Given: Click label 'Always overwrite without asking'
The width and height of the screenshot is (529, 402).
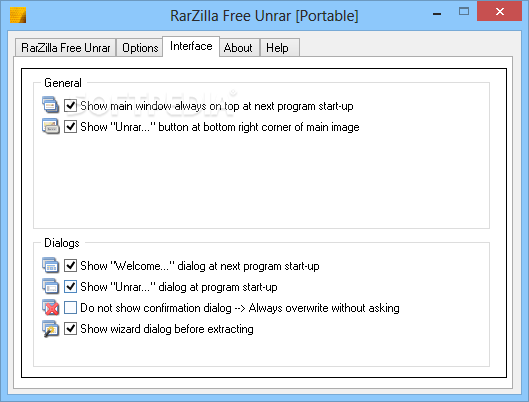Looking at the screenshot, I should 324,308.
